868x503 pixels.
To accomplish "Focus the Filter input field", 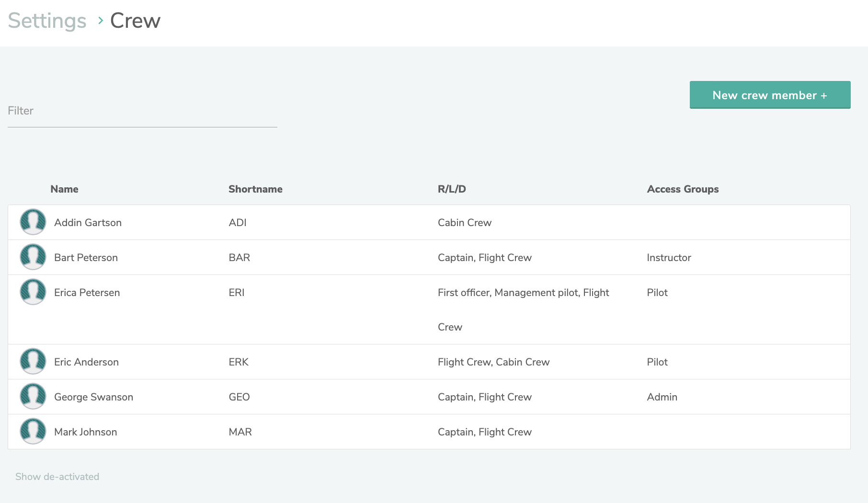I will click(142, 112).
